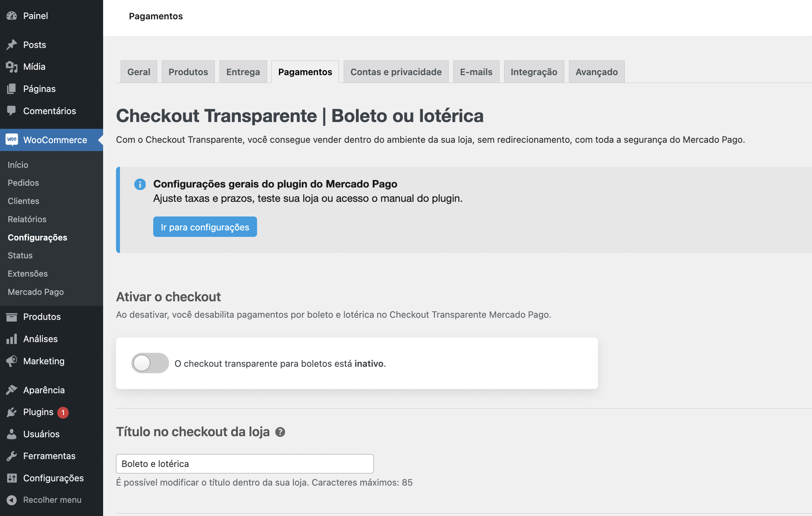Open the Ferramentas menu label

pyautogui.click(x=49, y=456)
